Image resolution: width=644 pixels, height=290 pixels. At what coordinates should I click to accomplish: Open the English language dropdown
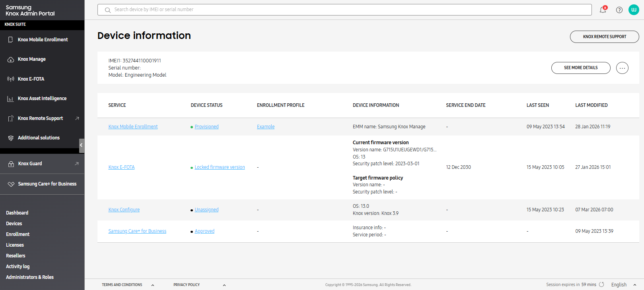click(624, 285)
